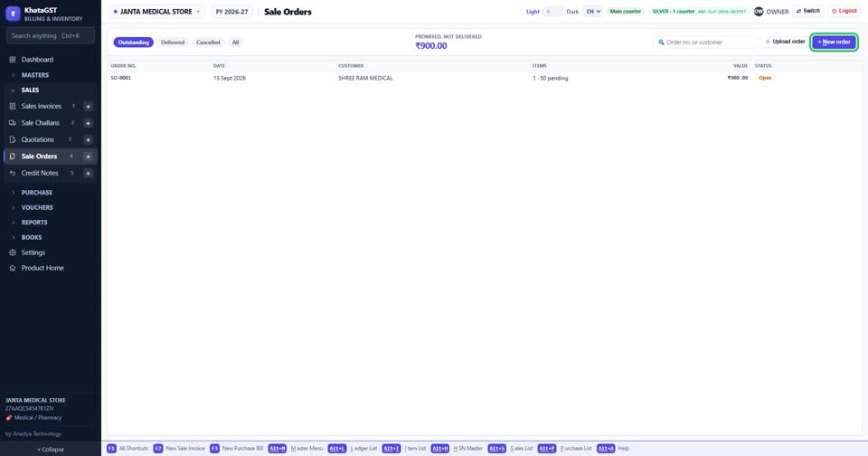The image size is (868, 456).
Task: Click the CUSTOMER column header
Action: [x=351, y=66]
